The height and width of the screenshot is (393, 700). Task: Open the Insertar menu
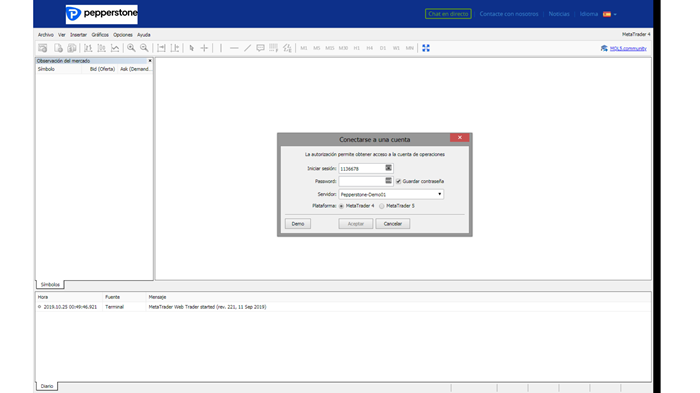[x=78, y=35]
